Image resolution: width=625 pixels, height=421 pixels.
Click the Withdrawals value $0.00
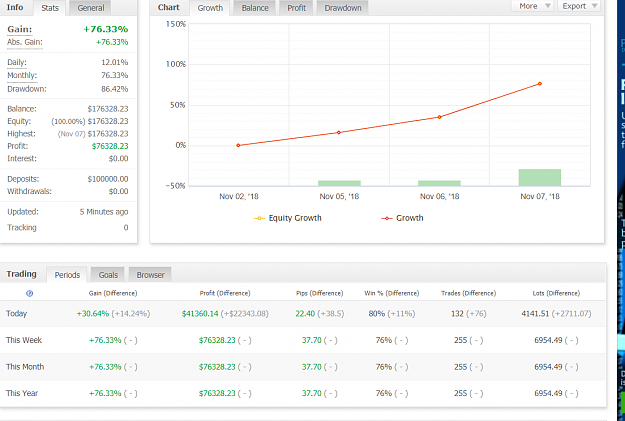(x=118, y=191)
